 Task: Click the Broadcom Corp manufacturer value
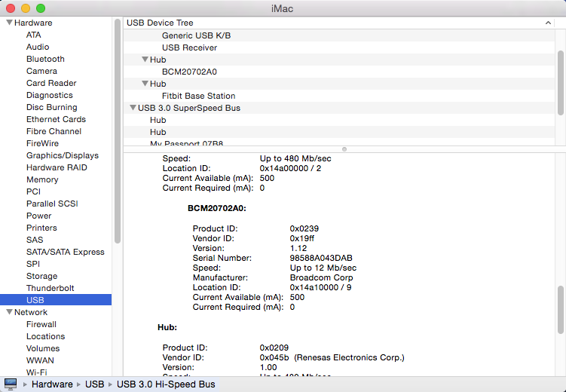click(321, 277)
